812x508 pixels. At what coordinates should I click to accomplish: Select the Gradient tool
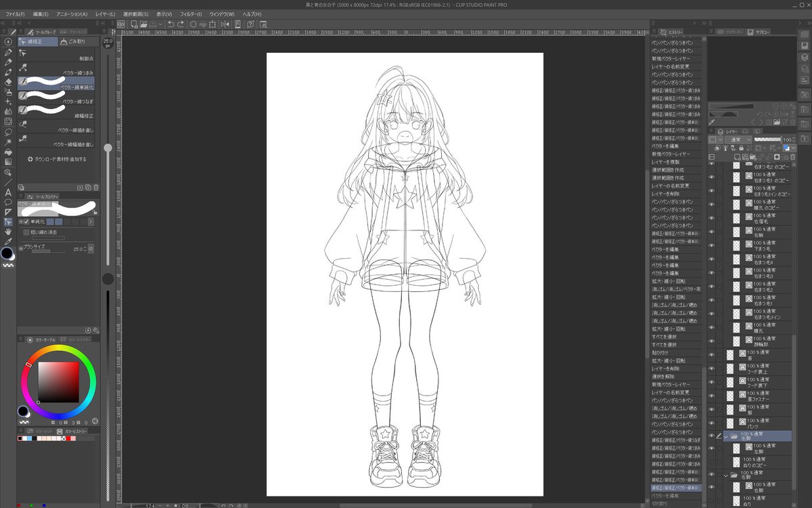click(8, 162)
